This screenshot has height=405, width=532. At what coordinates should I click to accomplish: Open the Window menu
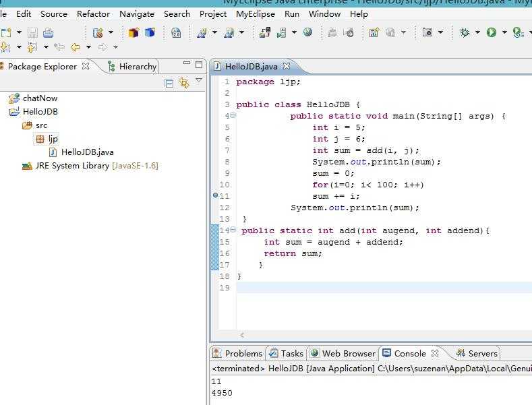point(324,14)
